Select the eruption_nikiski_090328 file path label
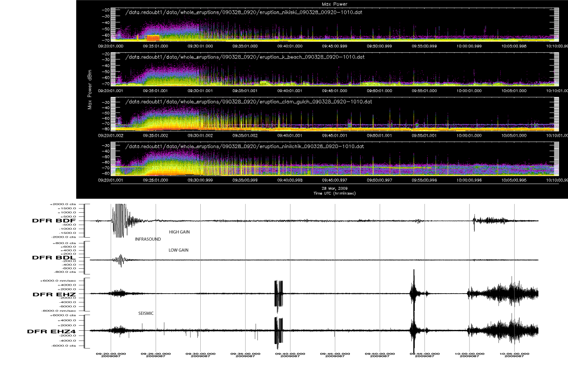 point(244,12)
